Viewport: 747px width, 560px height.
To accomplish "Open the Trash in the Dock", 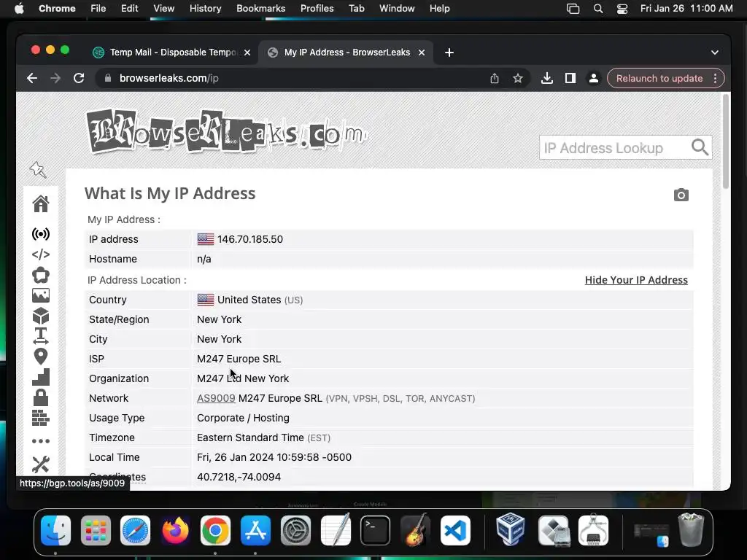I will (x=691, y=529).
